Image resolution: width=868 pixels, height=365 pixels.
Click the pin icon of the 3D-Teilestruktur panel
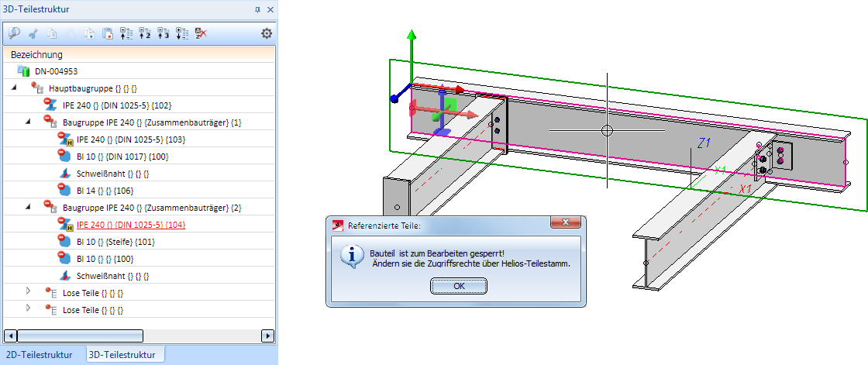[257, 9]
